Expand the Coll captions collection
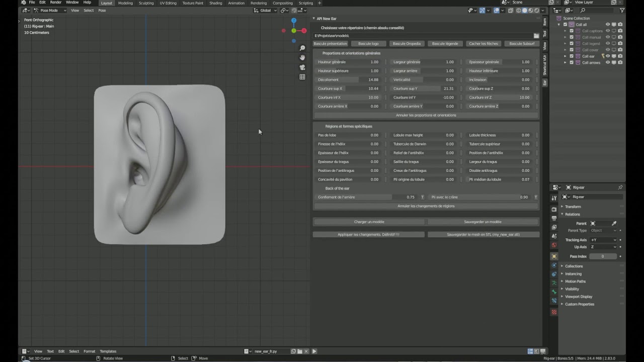 click(565, 31)
